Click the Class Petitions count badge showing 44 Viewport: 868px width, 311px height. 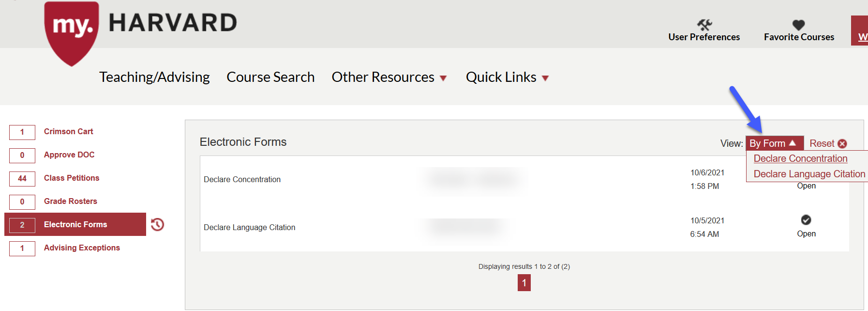point(22,178)
